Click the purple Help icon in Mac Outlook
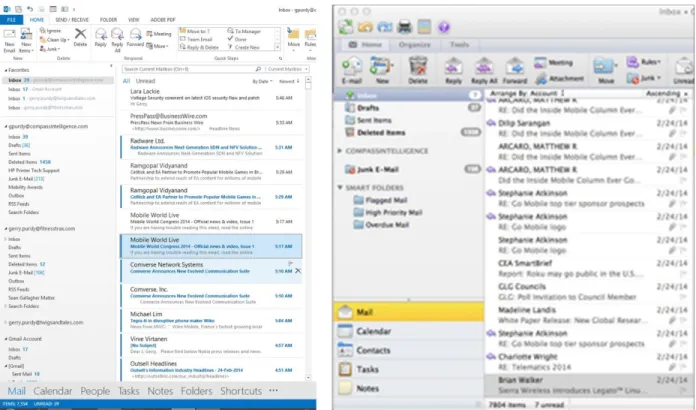The height and width of the screenshot is (410, 696). coord(443,28)
